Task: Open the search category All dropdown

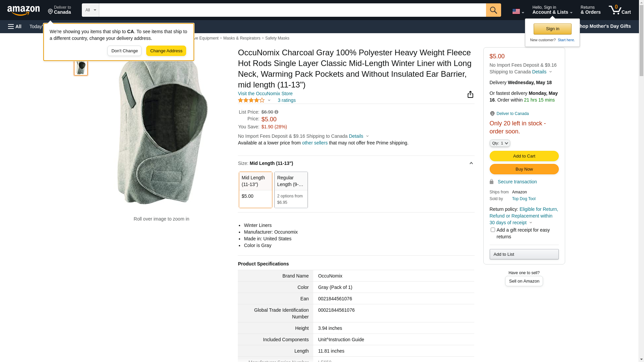Action: pos(90,10)
